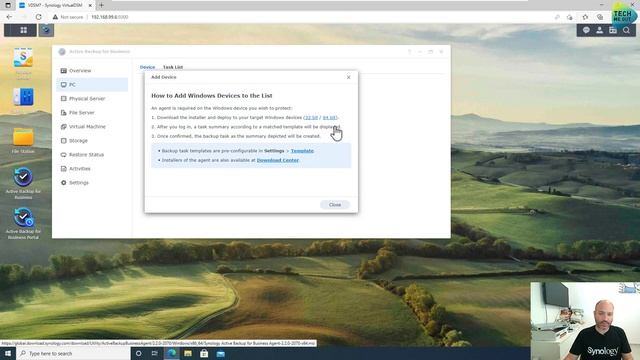
Task: Open the Download Center link
Action: (278, 160)
